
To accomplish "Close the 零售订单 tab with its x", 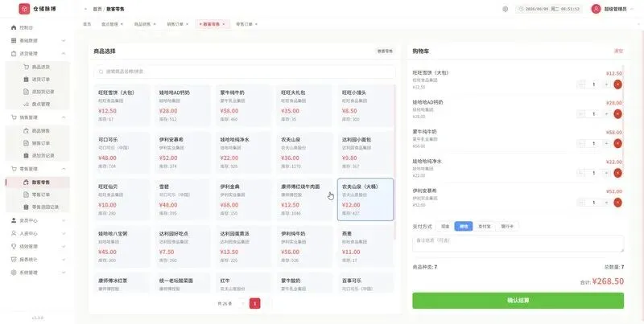I will tap(256, 24).
